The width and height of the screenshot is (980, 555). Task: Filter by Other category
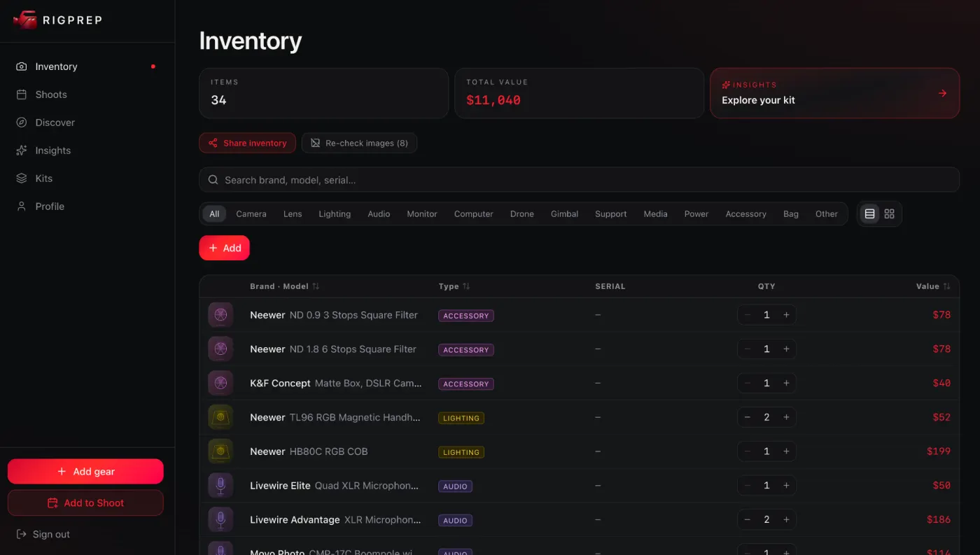[x=827, y=214]
